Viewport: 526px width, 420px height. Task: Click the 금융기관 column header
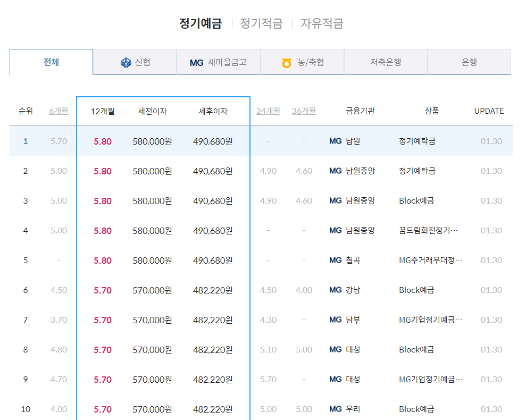tap(360, 111)
